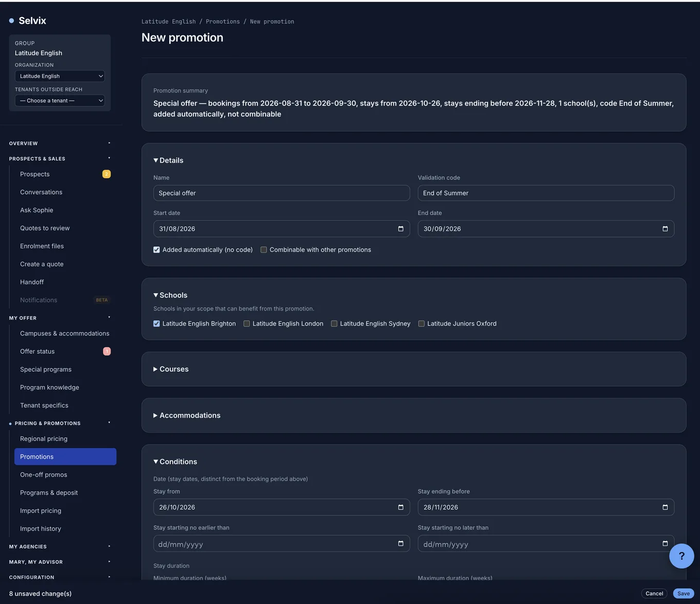
Task: Go to Programs & deposit
Action: pos(65,493)
